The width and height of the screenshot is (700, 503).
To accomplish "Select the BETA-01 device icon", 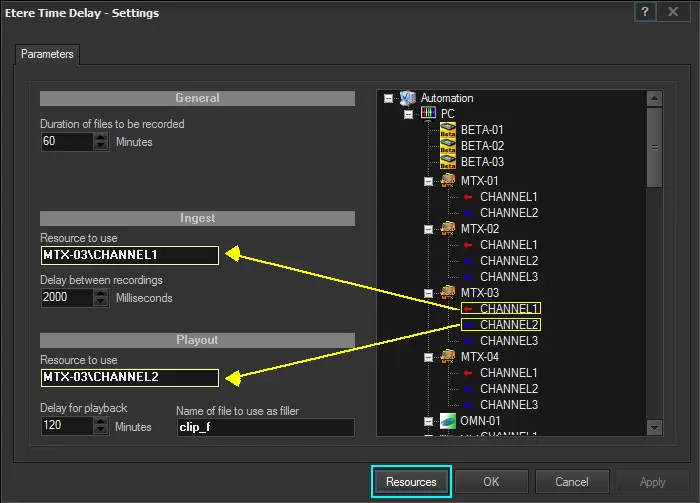I will (447, 130).
